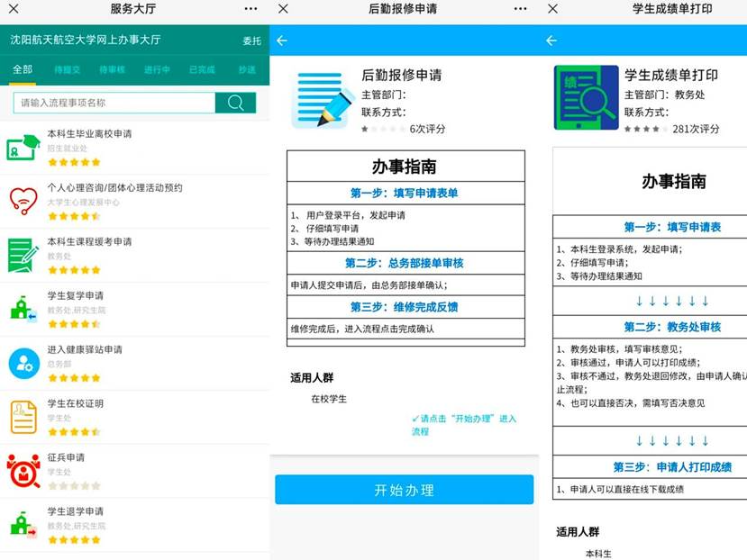Tap the large 学生成绩单打印 app icon
This screenshot has width=747, height=560.
(585, 98)
